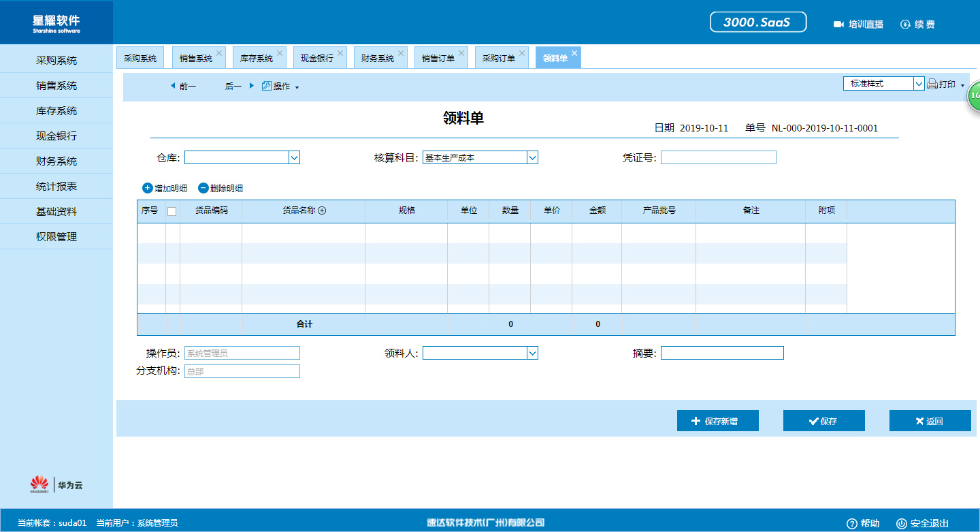Open 基础资料 in the sidebar
The image size is (980, 532).
tap(56, 211)
